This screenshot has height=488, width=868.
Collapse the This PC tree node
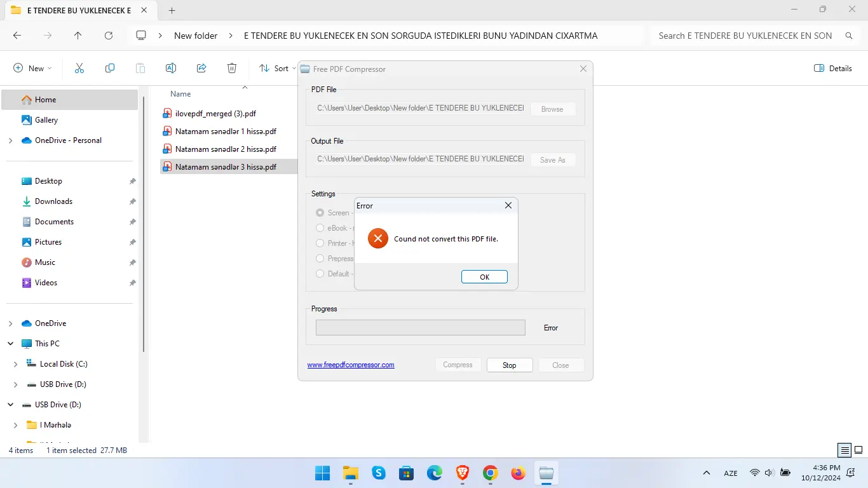10,344
